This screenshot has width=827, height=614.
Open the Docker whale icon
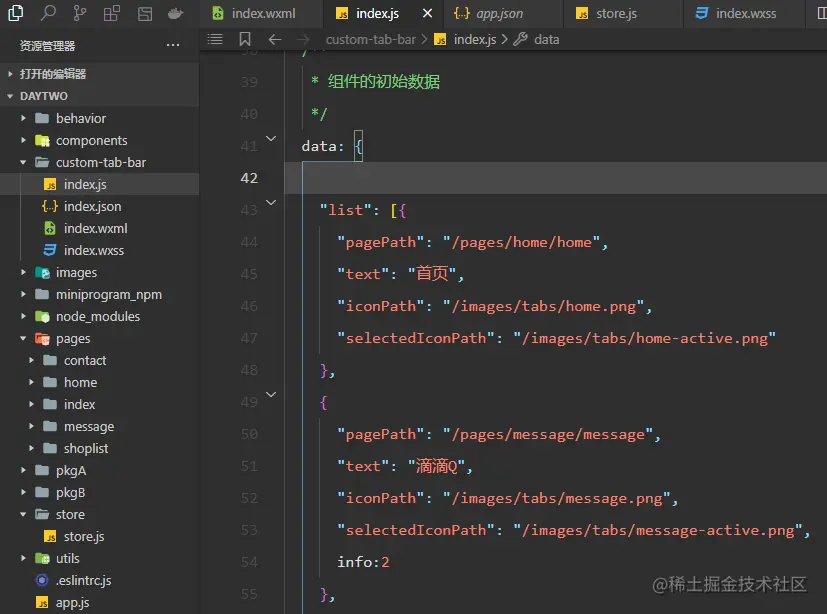click(x=176, y=14)
